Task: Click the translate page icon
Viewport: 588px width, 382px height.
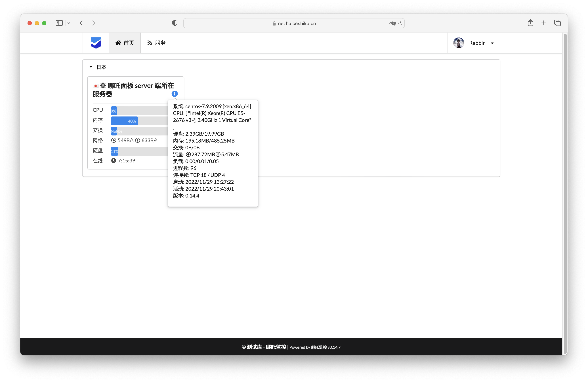Action: coord(392,23)
